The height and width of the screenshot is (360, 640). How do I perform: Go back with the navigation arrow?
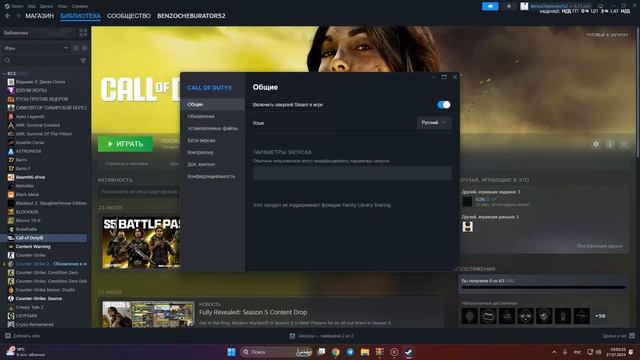tap(8, 16)
